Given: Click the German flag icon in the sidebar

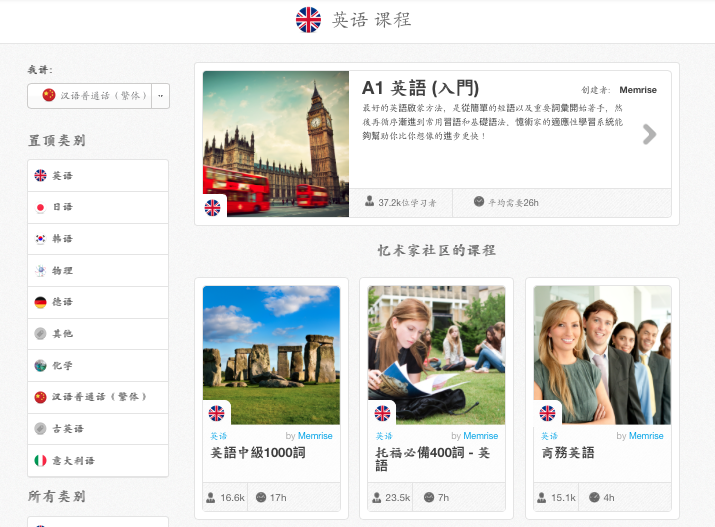Looking at the screenshot, I should tap(40, 302).
